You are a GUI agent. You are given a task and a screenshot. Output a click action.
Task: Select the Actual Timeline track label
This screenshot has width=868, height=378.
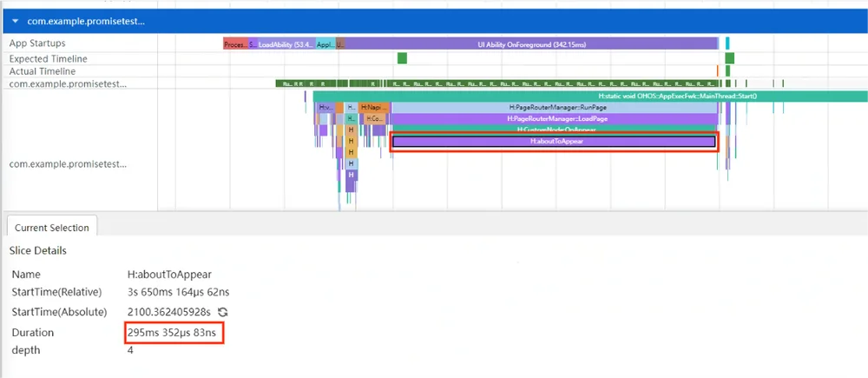[x=43, y=71]
